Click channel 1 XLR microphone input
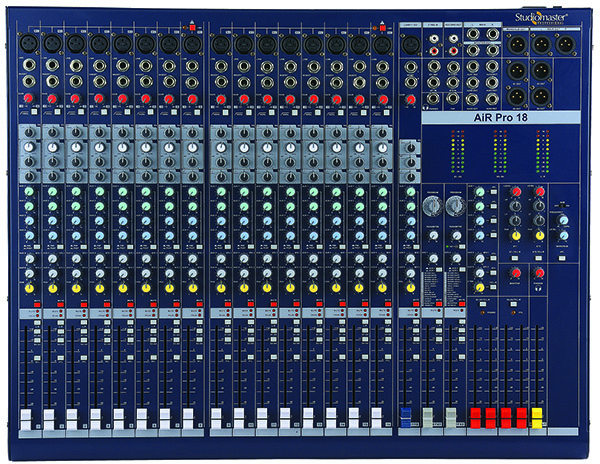Screen dimensions: 600x464 [28, 43]
